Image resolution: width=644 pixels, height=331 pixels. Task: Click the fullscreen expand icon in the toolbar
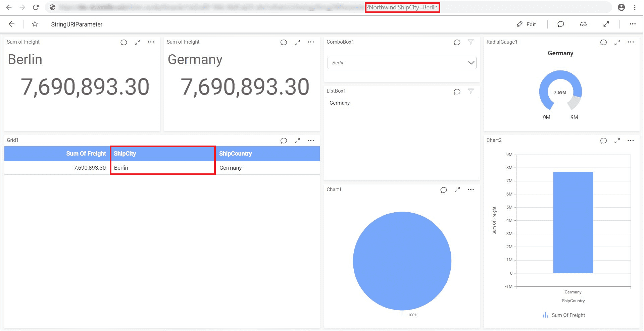pyautogui.click(x=606, y=24)
